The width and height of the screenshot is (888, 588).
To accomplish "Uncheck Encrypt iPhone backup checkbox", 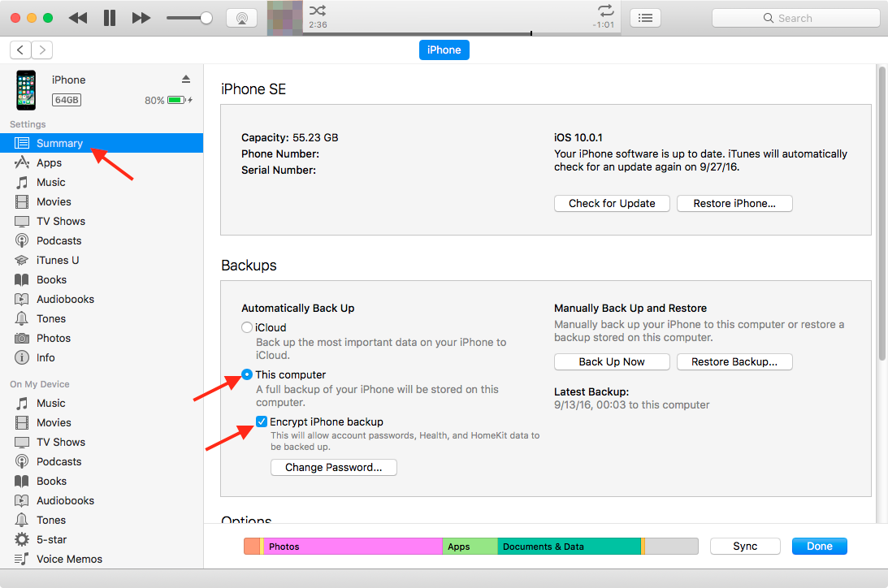I will [x=261, y=422].
